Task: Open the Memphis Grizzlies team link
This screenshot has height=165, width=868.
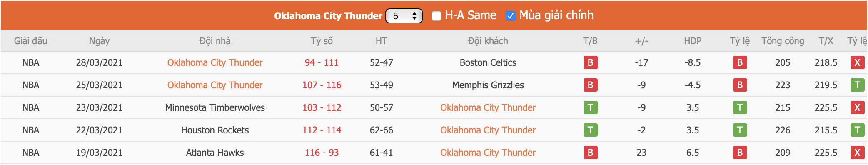Action: coord(488,85)
